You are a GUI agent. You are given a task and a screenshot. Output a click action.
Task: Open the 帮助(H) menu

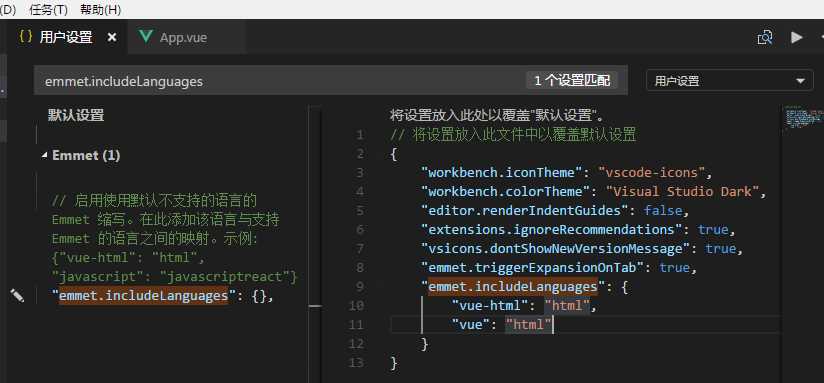101,9
